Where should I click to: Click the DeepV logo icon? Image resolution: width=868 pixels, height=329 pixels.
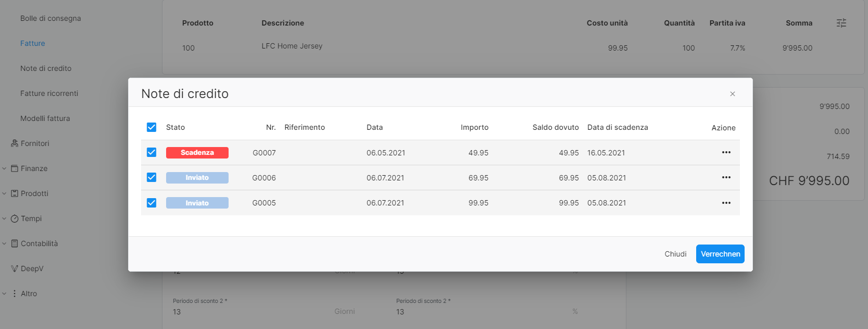coord(15,269)
